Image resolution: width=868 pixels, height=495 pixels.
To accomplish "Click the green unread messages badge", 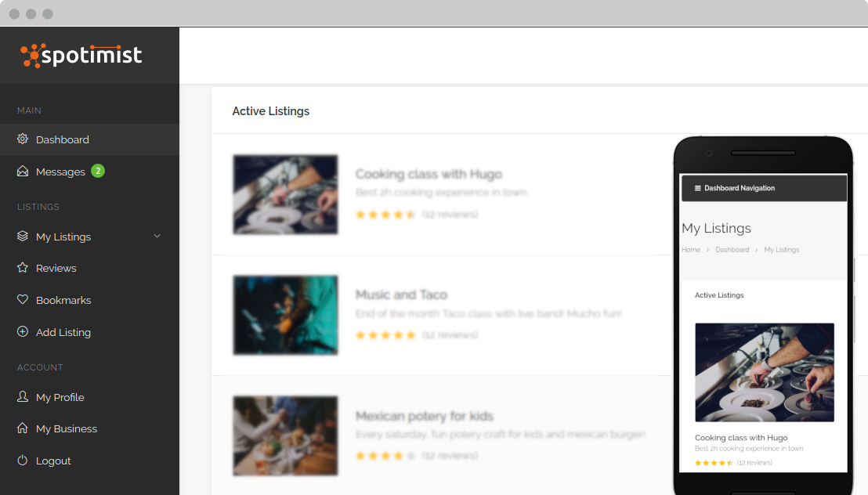I will coord(98,171).
